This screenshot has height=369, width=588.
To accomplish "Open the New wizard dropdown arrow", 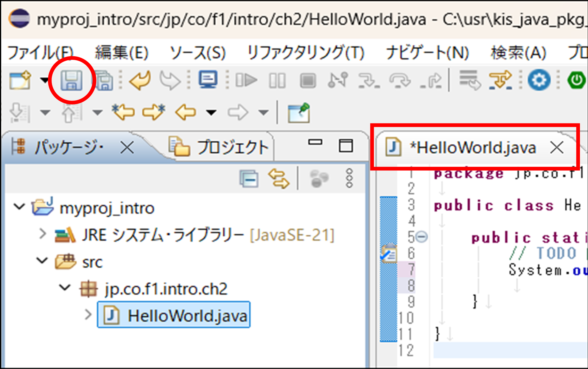I will click(44, 80).
